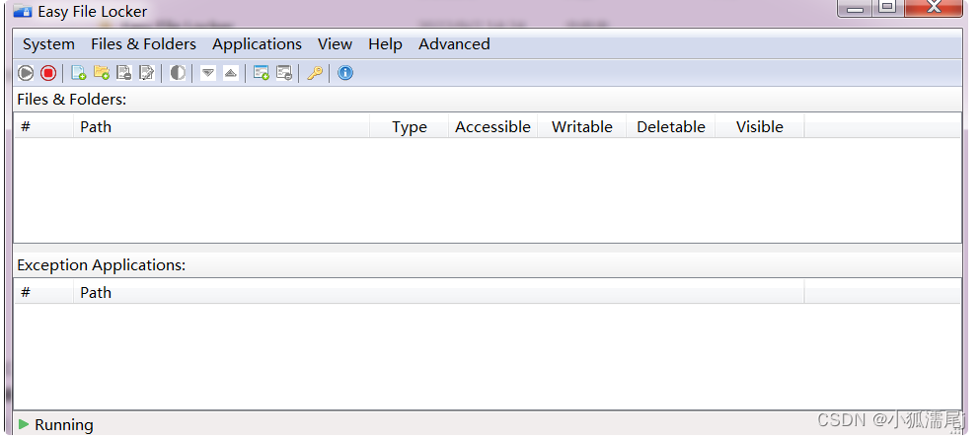Click the half-circle toggle toolbar icon

tap(178, 73)
